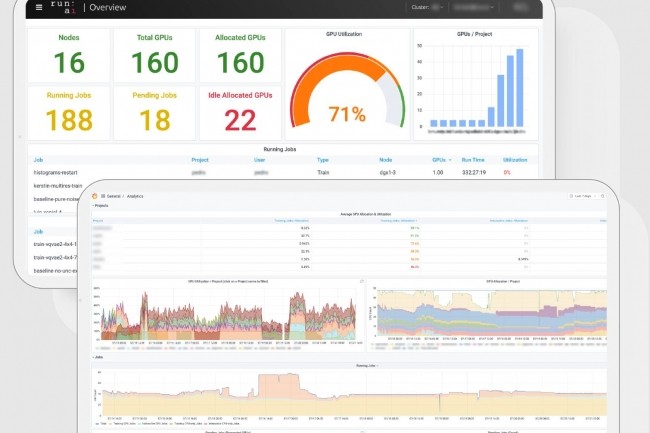This screenshot has height=433, width=650.
Task: Sort Running Jobs table by User column
Action: pyautogui.click(x=260, y=160)
